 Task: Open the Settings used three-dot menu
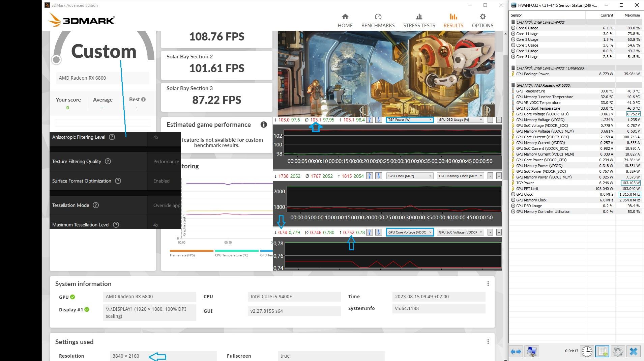(488, 342)
